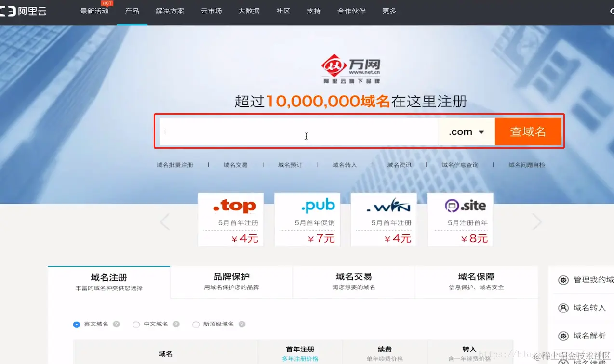This screenshot has height=364, width=614.
Task: Click the 转入 column header
Action: coord(469,350)
